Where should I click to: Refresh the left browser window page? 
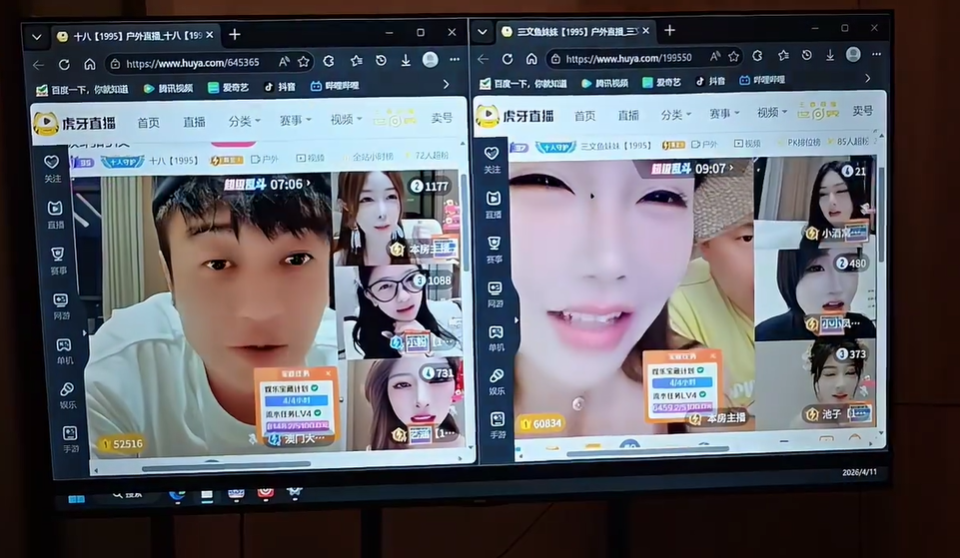pyautogui.click(x=64, y=64)
